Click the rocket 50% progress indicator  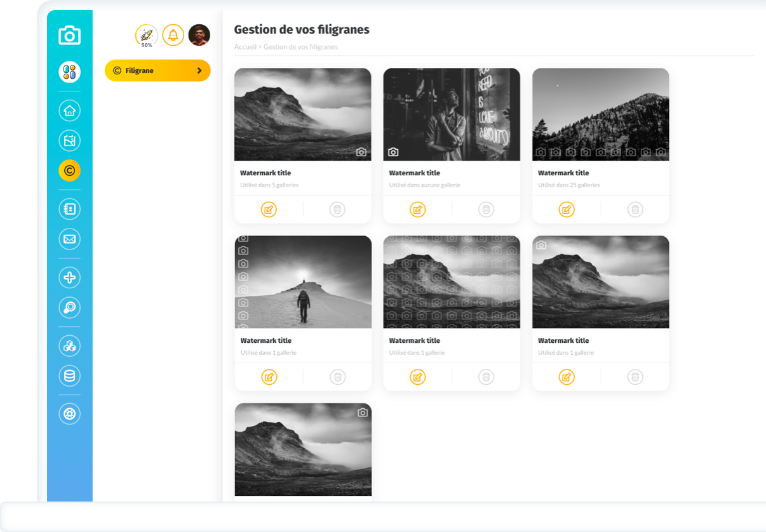(146, 36)
